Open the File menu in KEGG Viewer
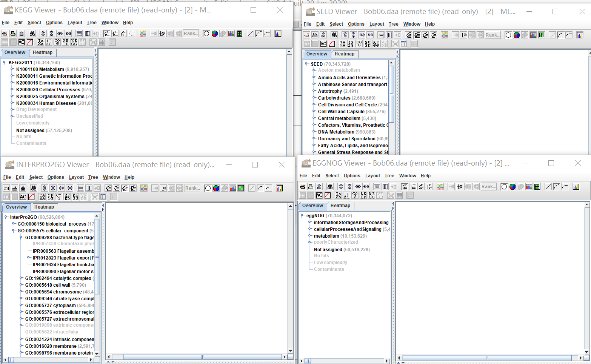 coord(6,23)
